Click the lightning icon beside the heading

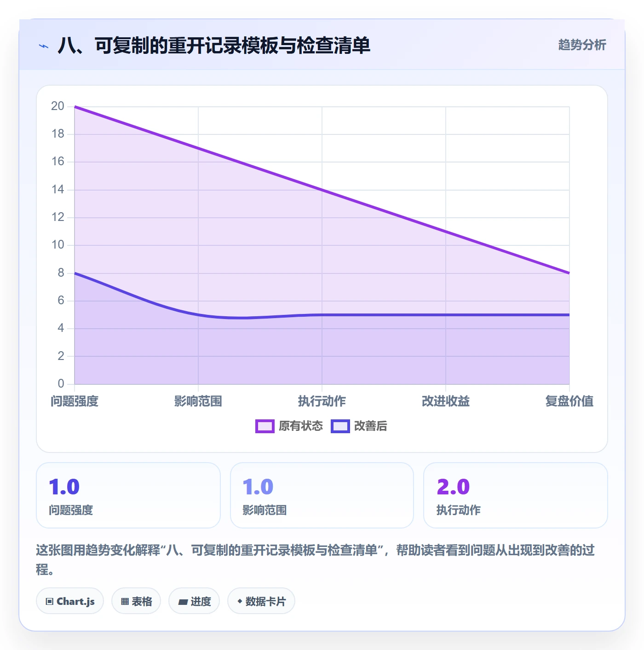pos(44,46)
